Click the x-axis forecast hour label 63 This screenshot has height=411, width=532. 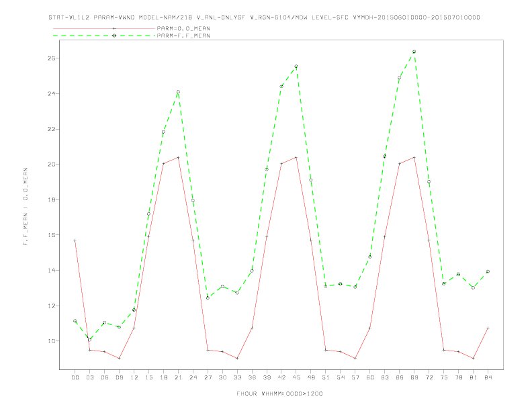[x=385, y=377]
